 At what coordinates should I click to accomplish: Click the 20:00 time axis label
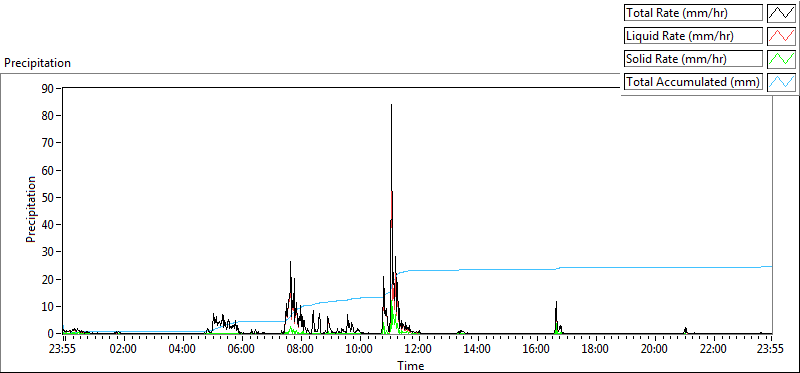click(x=654, y=350)
